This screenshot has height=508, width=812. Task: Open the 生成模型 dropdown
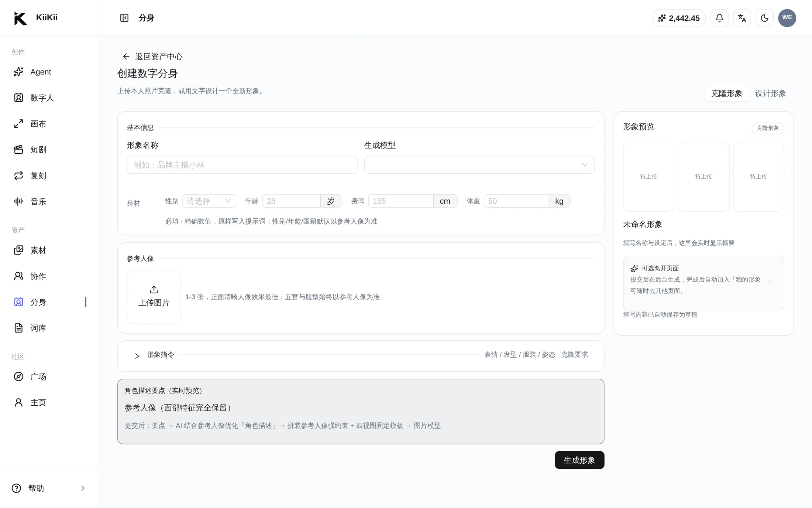tap(479, 165)
